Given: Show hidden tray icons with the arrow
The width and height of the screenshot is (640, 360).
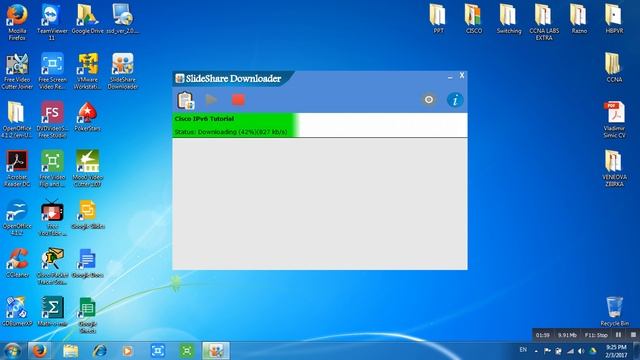Looking at the screenshot, I should pyautogui.click(x=536, y=351).
